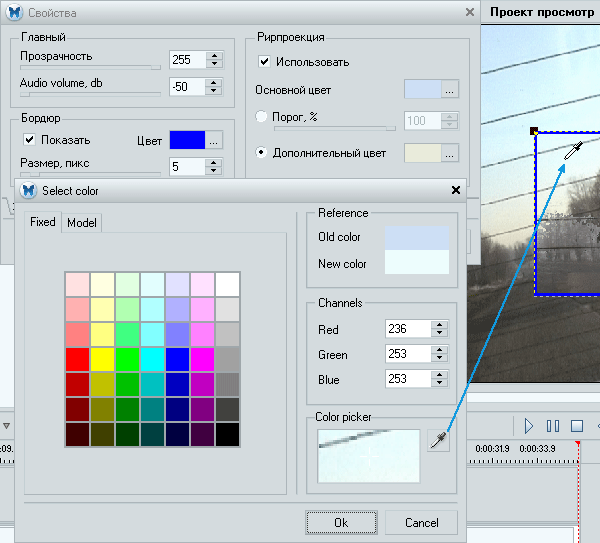Close the Свойства properties window
The width and height of the screenshot is (600, 543).
470,12
